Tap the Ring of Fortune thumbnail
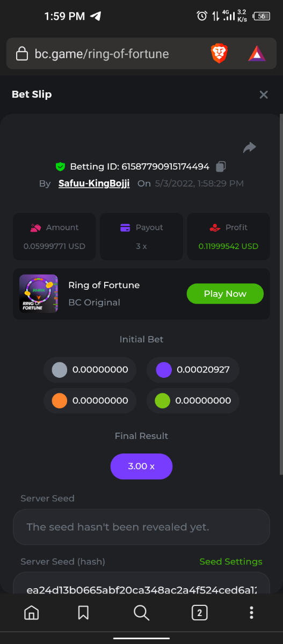The height and width of the screenshot is (644, 283). (x=39, y=294)
